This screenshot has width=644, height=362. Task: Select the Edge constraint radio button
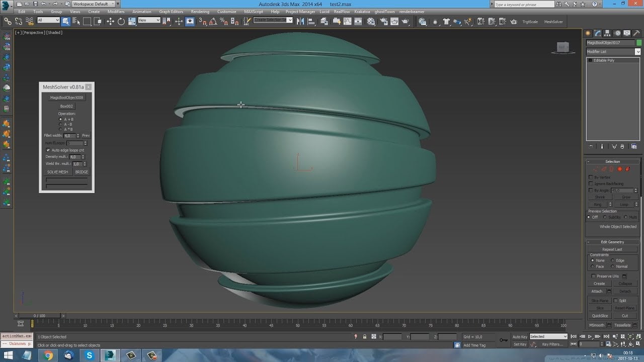[612, 260]
